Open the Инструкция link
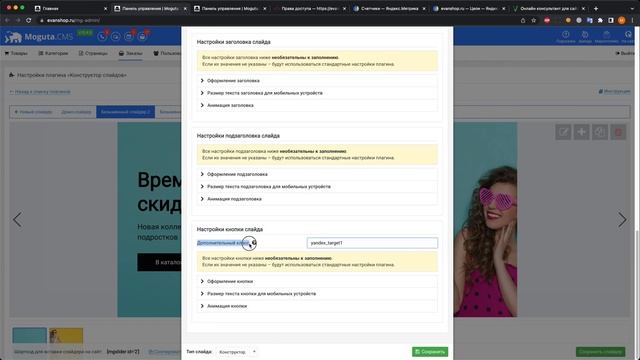This screenshot has width=640, height=360. pyautogui.click(x=614, y=91)
